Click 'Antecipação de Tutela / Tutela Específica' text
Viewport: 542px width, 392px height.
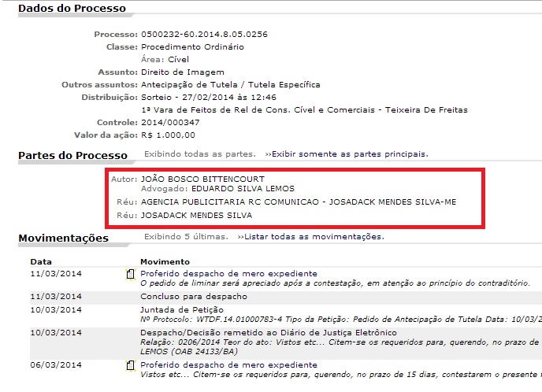pos(231,84)
